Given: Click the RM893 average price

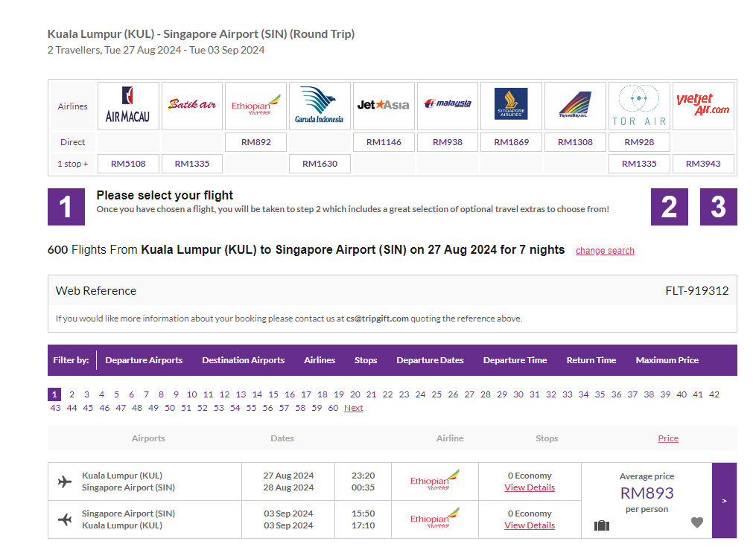Looking at the screenshot, I should [x=647, y=493].
